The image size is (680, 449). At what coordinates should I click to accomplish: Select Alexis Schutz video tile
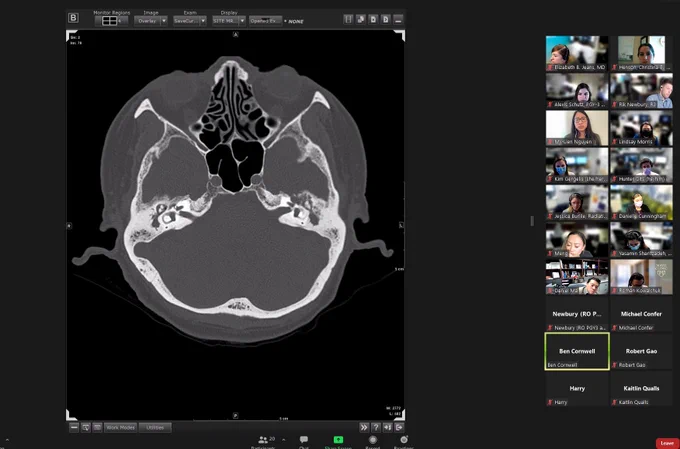(x=577, y=91)
